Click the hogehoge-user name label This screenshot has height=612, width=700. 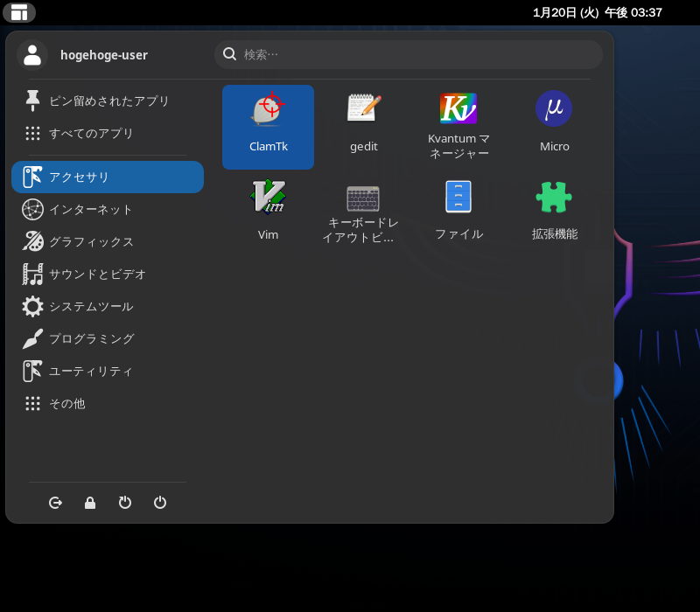(x=104, y=55)
